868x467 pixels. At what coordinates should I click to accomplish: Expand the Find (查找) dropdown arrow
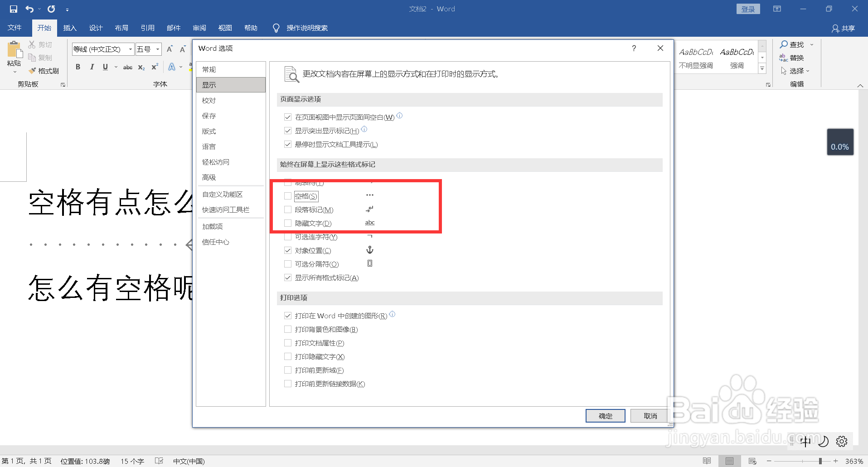click(x=812, y=44)
